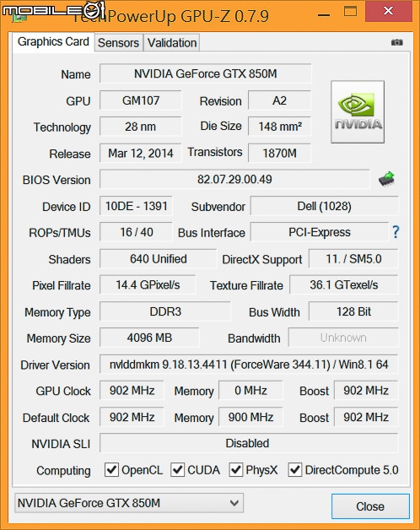Click the Name field NVIDIA GeForce GTX 850M
Screen dimensions: 420x530
(206, 73)
